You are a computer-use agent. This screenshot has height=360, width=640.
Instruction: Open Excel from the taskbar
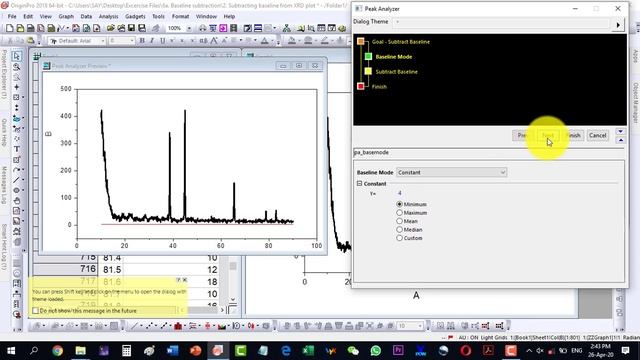[x=308, y=350]
